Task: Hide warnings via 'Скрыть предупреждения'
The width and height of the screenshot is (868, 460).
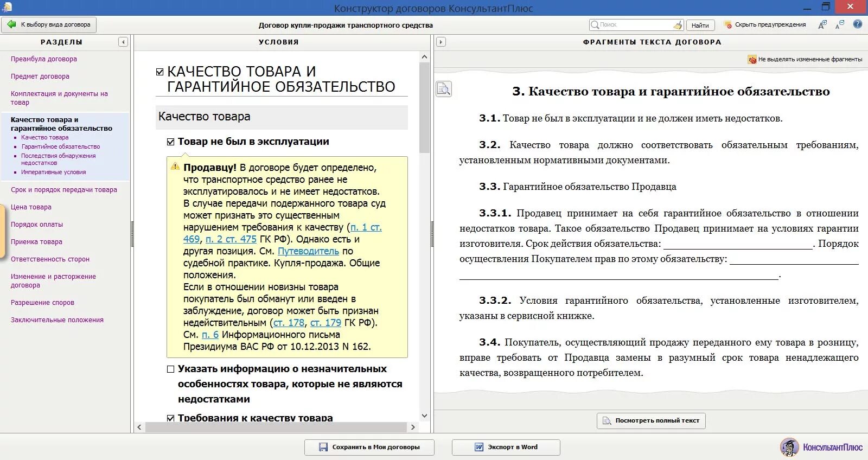Action: 765,25
